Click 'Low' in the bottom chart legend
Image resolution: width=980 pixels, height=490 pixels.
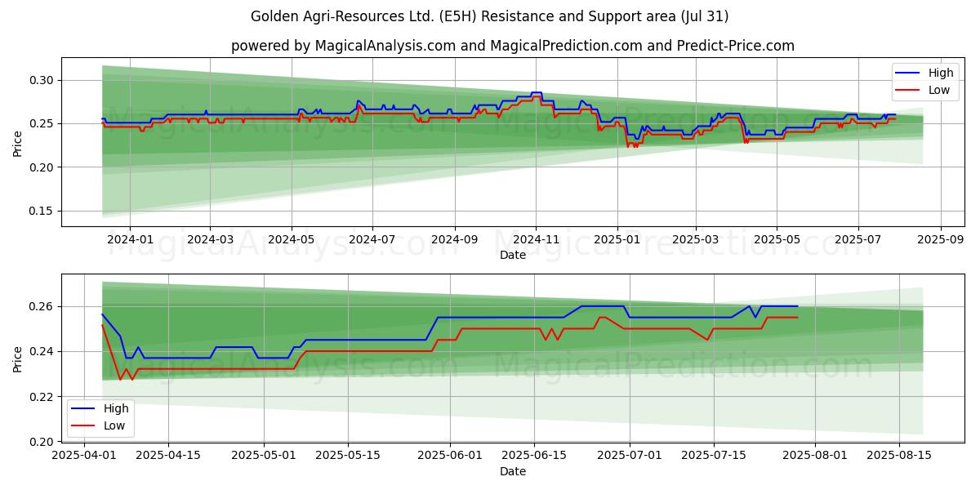tap(115, 425)
